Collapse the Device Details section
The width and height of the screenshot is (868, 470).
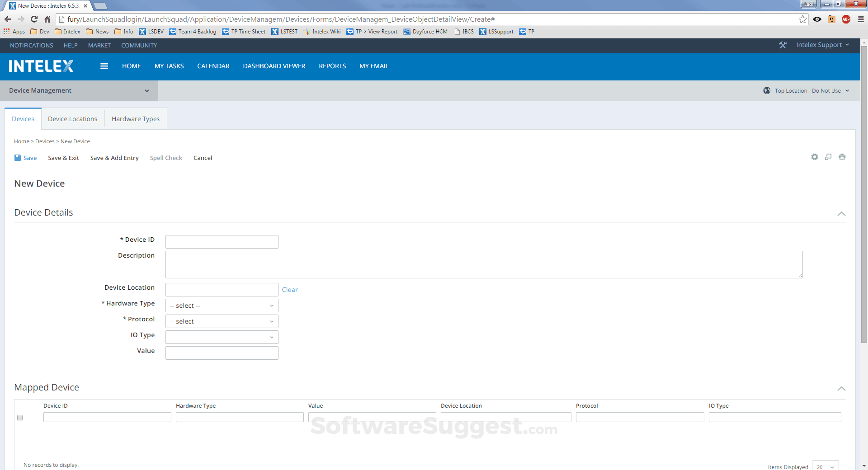tap(841, 214)
